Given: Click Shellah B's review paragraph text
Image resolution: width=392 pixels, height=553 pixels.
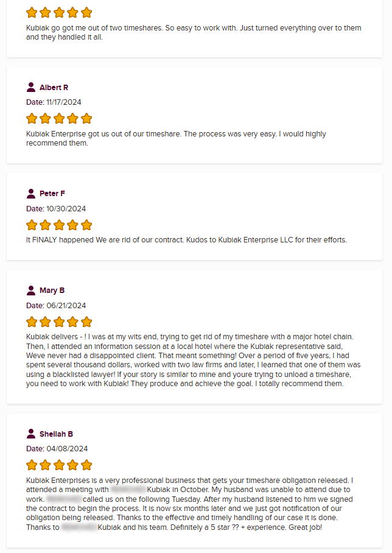Looking at the screenshot, I should point(190,504).
